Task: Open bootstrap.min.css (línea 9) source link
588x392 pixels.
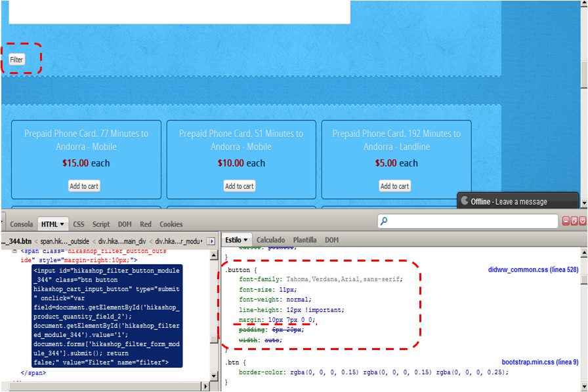Action: click(x=540, y=362)
